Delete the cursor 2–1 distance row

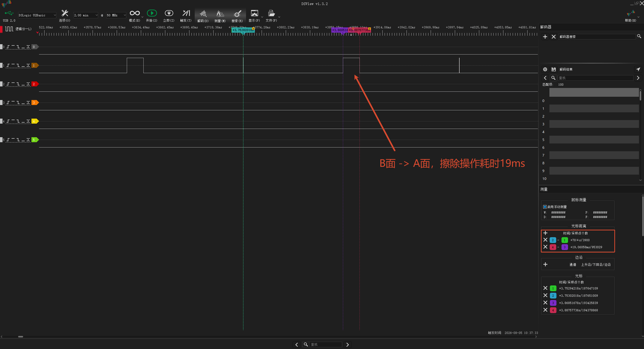pyautogui.click(x=545, y=240)
